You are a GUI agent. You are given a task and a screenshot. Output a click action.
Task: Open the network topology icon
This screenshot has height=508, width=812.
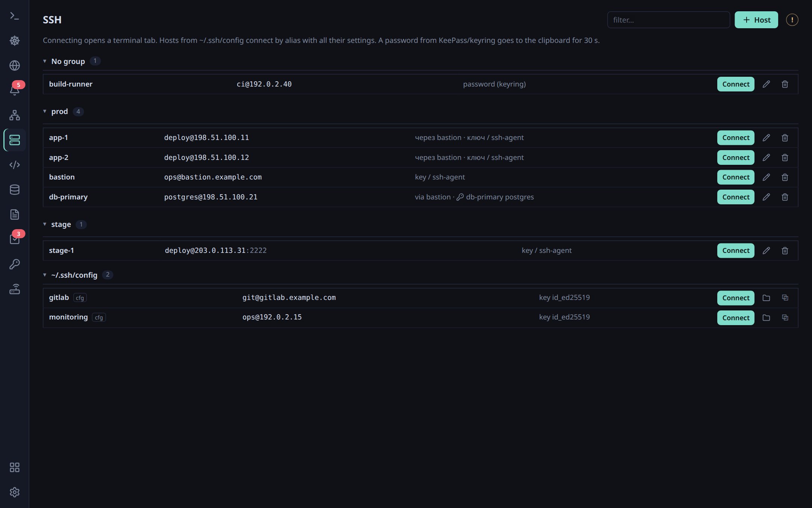tap(15, 115)
